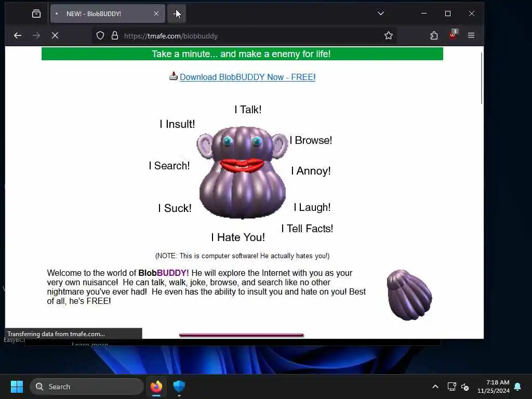Viewport: 532px width, 399px height.
Task: Go back one page with the back arrow
Action: click(18, 35)
